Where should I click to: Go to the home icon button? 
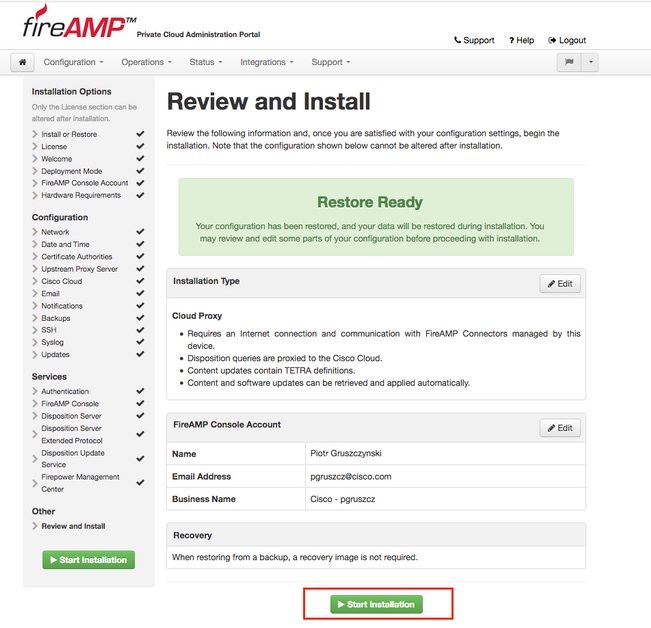[x=22, y=62]
